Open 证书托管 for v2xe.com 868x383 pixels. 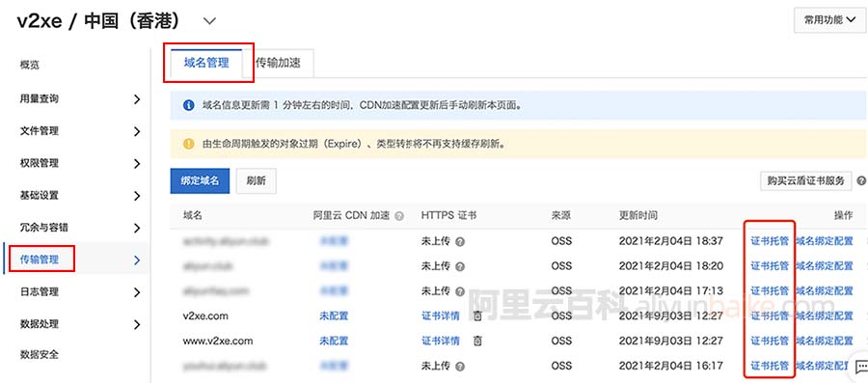770,316
